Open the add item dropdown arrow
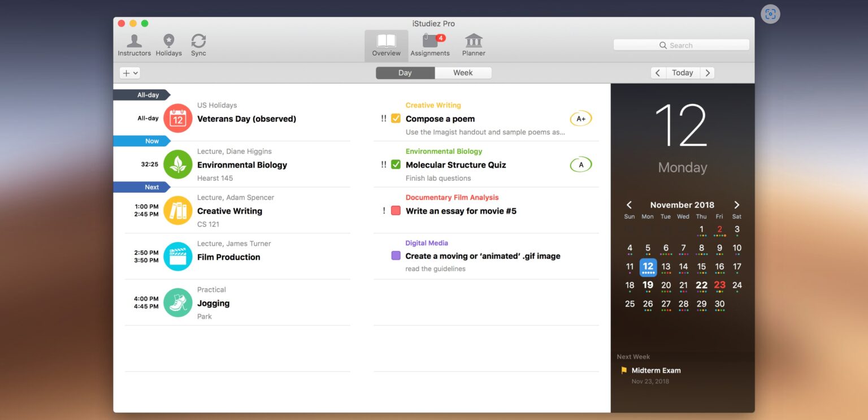The width and height of the screenshot is (868, 420). click(x=135, y=73)
